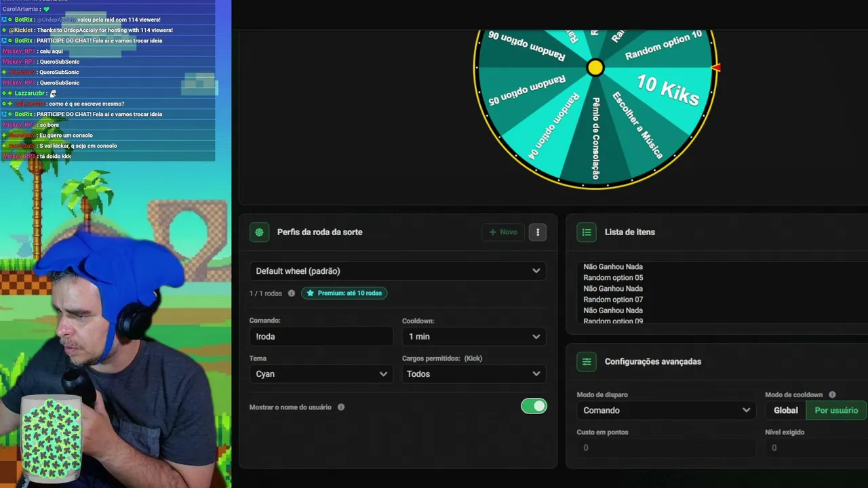Image resolution: width=868 pixels, height=488 pixels.
Task: Click the Random option 05 wheel segment
Action: pyautogui.click(x=527, y=89)
